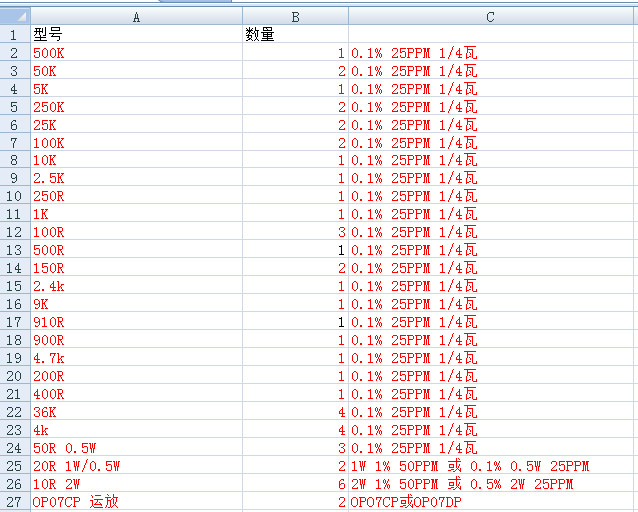Click the OP07CP或OP07DP cell
The height and width of the screenshot is (512, 638).
pos(491,502)
